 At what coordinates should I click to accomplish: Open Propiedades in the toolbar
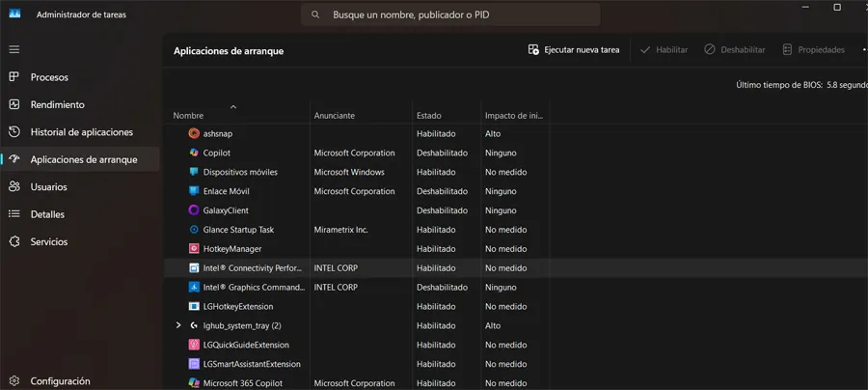[813, 49]
